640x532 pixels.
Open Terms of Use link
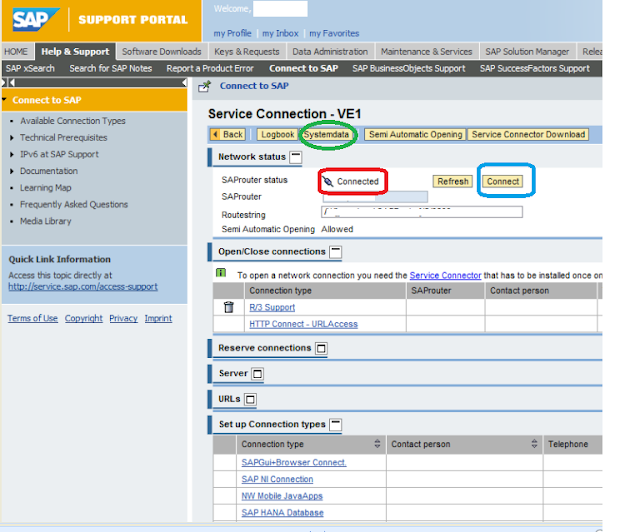[33, 318]
